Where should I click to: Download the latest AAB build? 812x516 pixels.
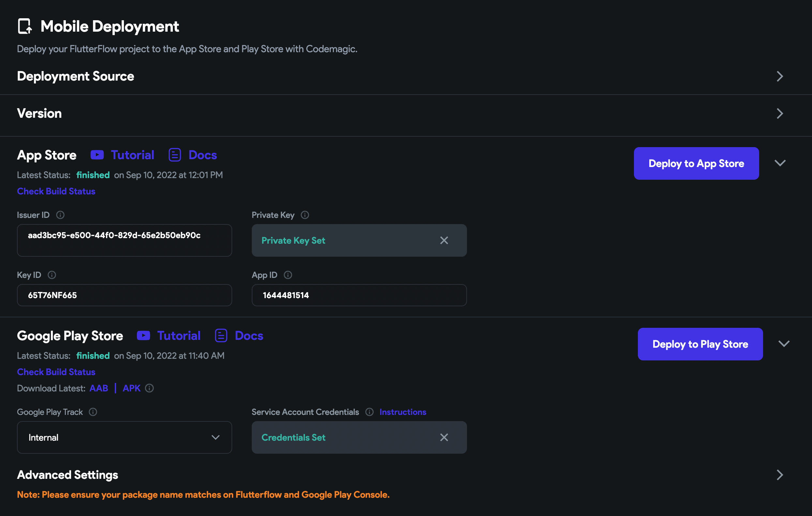pos(98,388)
